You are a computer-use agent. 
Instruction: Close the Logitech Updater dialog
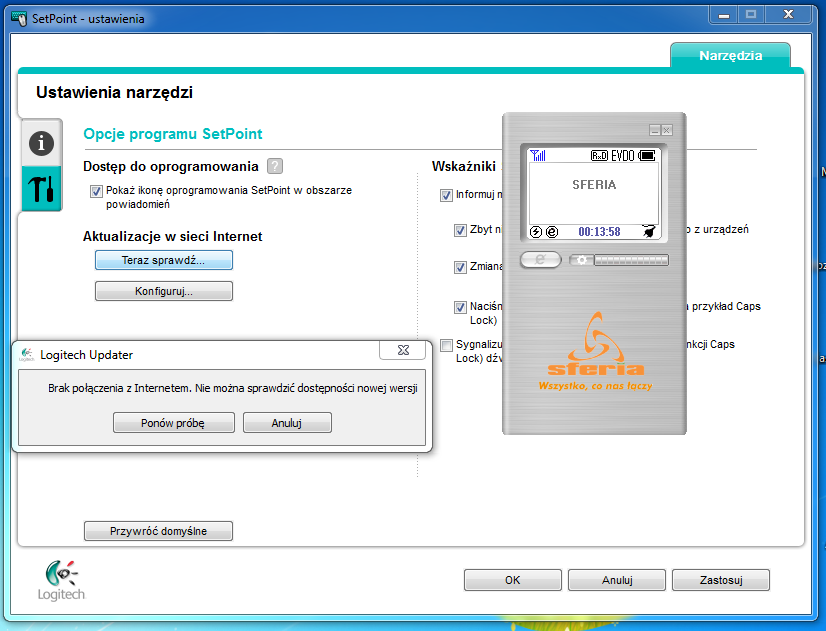pyautogui.click(x=402, y=350)
